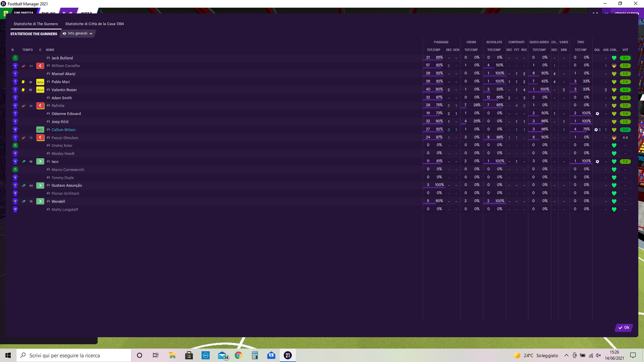The width and height of the screenshot is (644, 362).
Task: Open Statistiche di Città de la Cava 1394 tab
Action: pyautogui.click(x=95, y=24)
